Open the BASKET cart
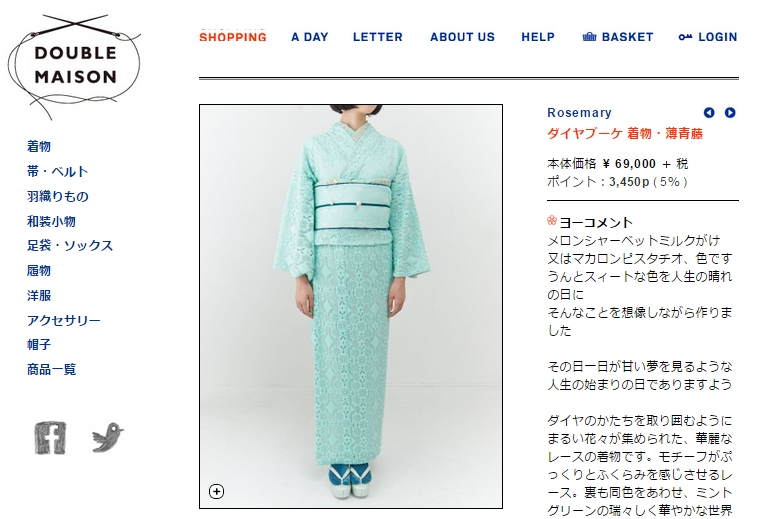 point(618,37)
